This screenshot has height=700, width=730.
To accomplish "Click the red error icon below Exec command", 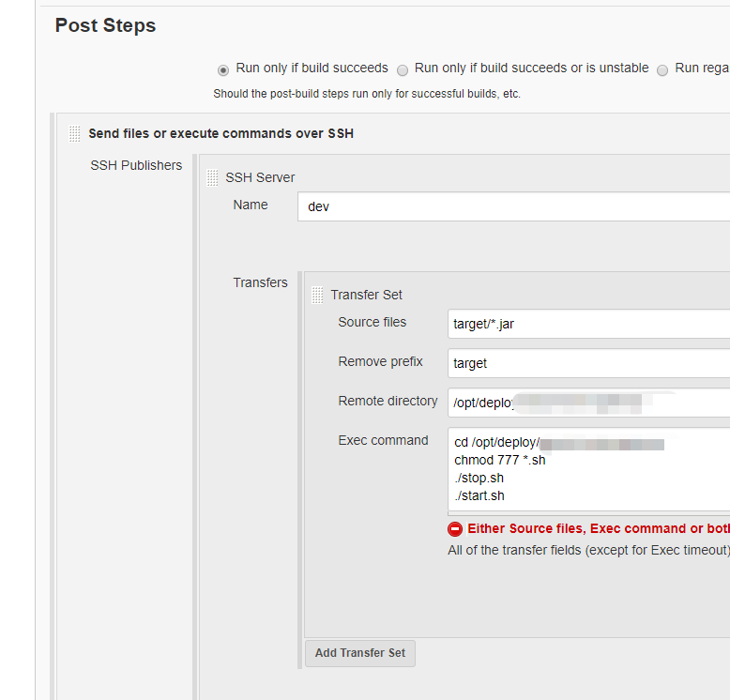I will [455, 529].
